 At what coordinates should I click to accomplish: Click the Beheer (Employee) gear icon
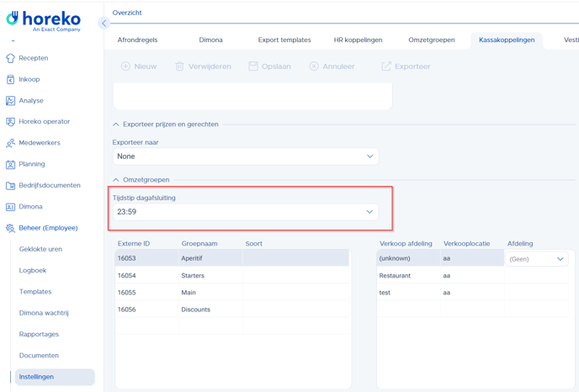click(x=10, y=228)
